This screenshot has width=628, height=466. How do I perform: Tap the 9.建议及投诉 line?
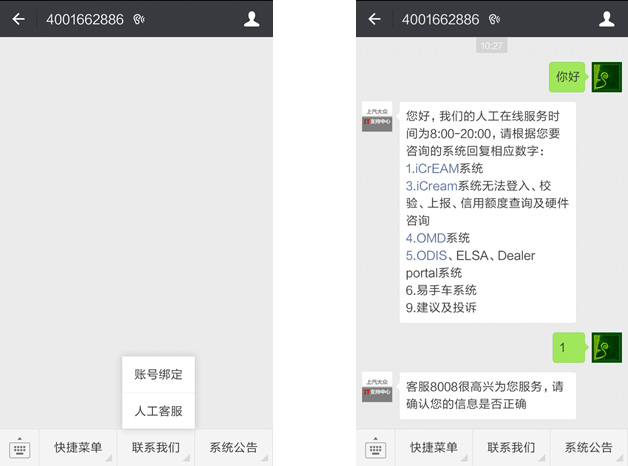click(441, 307)
